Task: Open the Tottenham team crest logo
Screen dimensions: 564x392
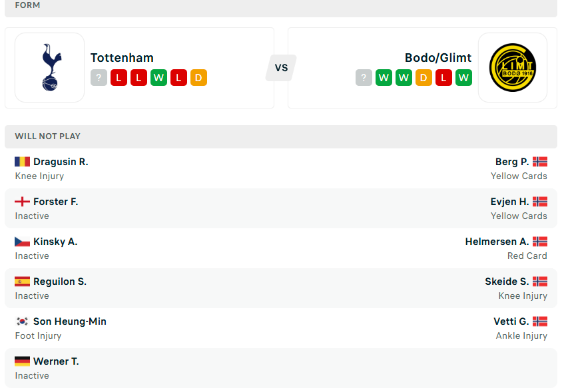Action: coord(50,68)
